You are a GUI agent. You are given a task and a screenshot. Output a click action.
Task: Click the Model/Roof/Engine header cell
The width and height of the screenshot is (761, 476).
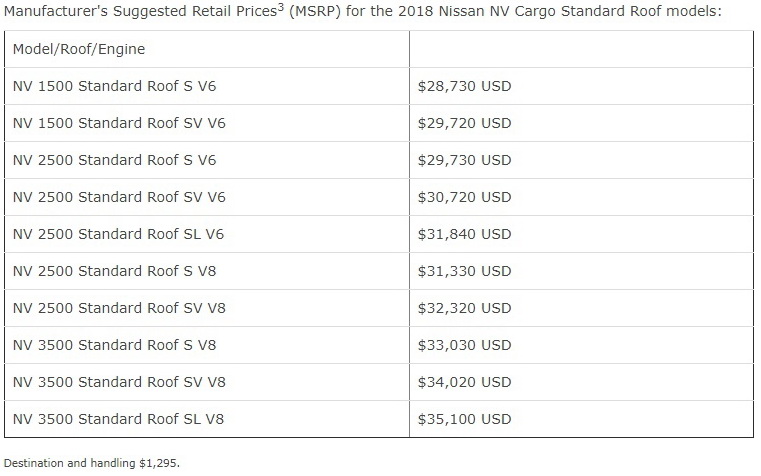click(x=79, y=49)
